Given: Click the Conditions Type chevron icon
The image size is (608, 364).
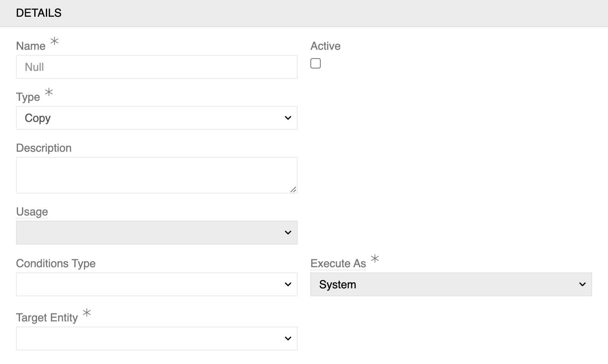Looking at the screenshot, I should [x=288, y=284].
